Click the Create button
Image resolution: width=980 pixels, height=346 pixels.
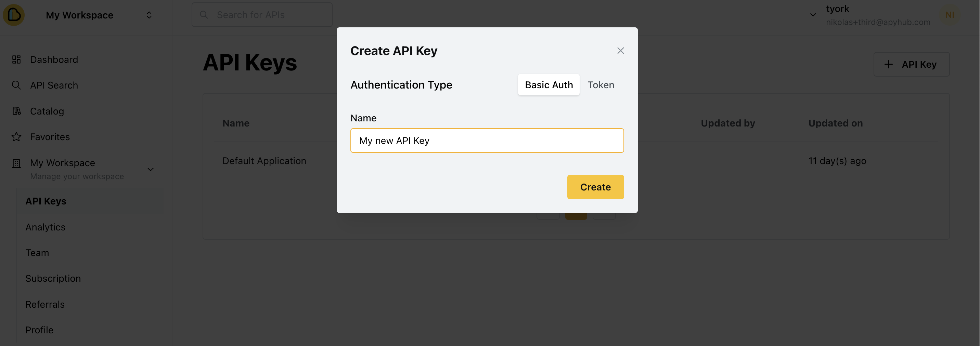(x=595, y=187)
